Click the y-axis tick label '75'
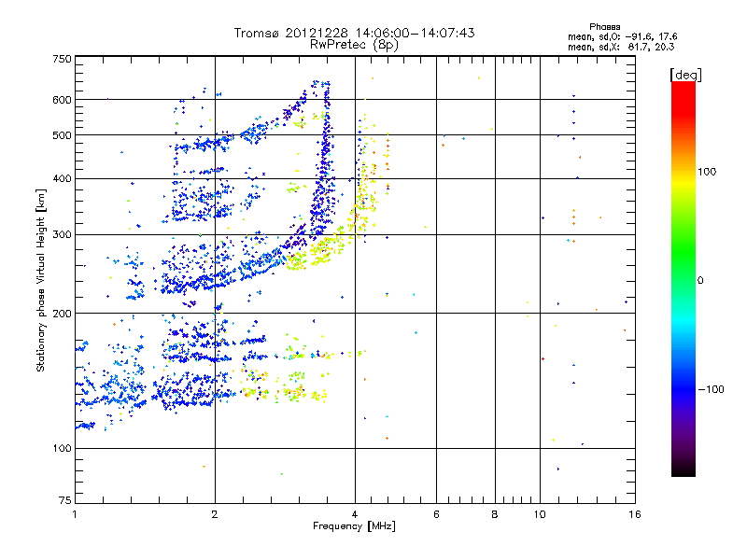The width and height of the screenshot is (747, 560). point(65,500)
